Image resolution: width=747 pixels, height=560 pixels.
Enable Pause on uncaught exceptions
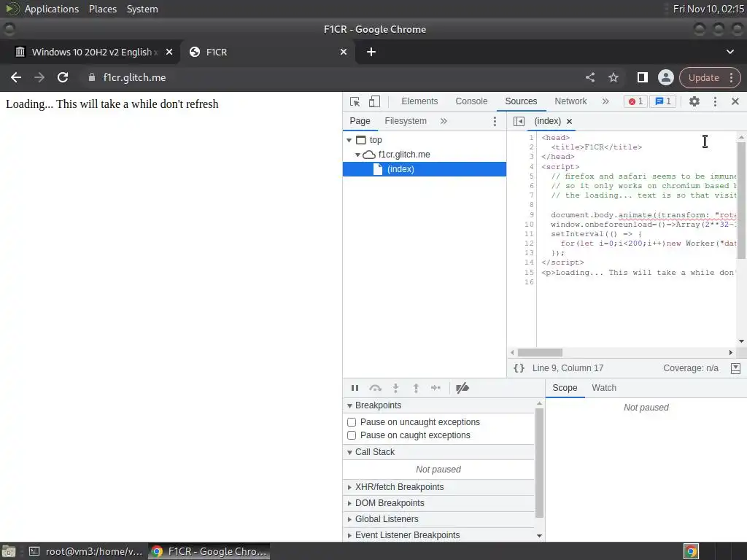(352, 422)
